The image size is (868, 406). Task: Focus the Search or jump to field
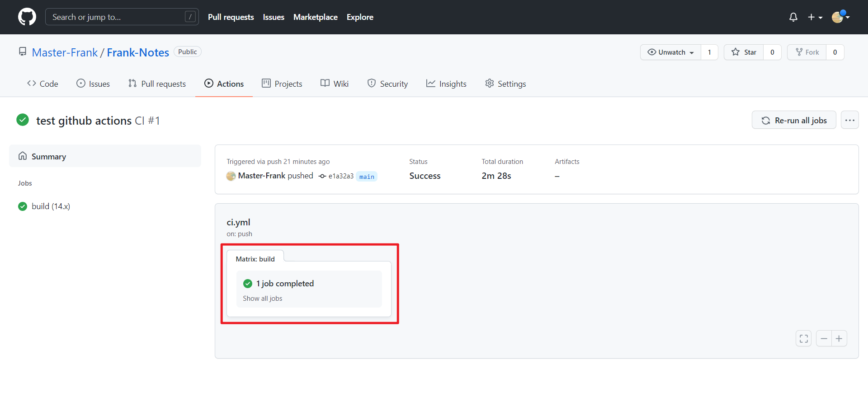pos(122,17)
